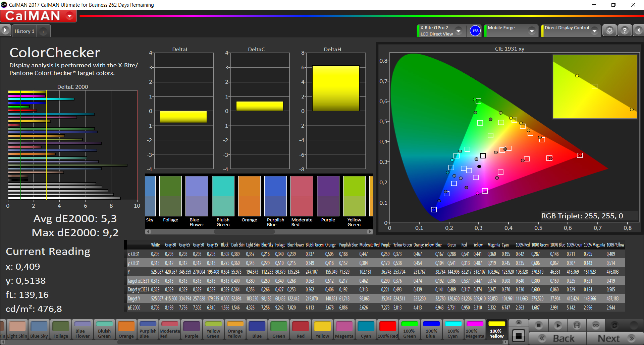Enable continuous reading infinity icon
The image size is (644, 345).
[x=596, y=325]
